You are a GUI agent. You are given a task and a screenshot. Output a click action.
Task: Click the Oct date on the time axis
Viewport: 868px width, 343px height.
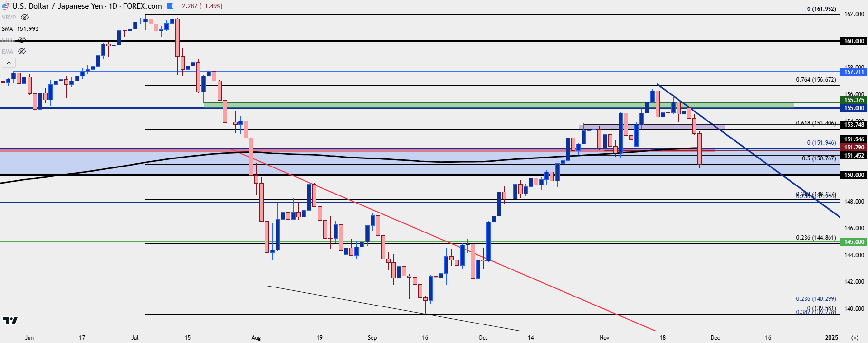483,338
